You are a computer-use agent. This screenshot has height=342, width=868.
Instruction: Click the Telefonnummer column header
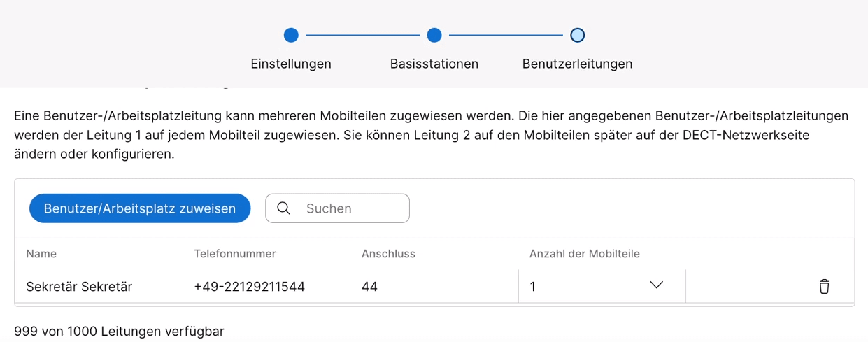tap(235, 254)
